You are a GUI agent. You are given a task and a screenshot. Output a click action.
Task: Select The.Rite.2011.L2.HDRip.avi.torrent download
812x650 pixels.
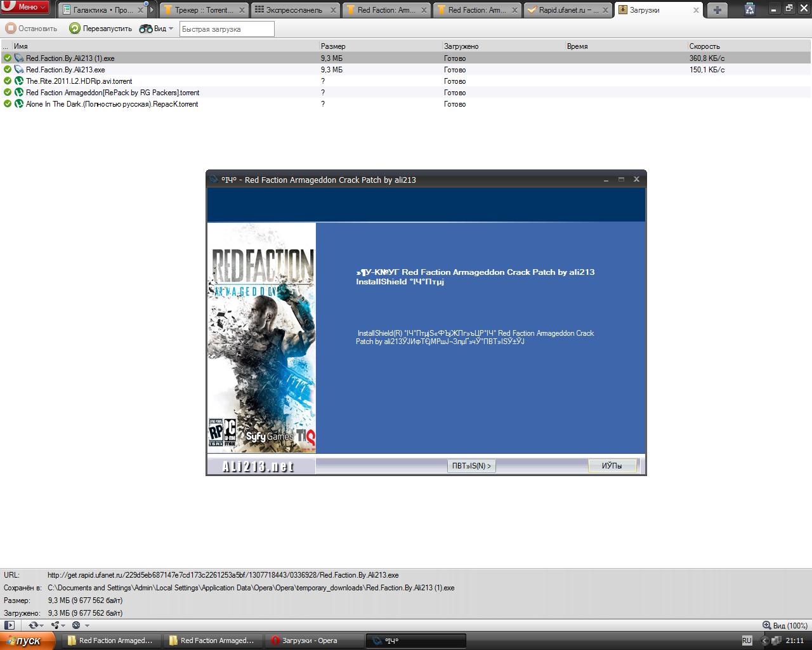point(406,81)
